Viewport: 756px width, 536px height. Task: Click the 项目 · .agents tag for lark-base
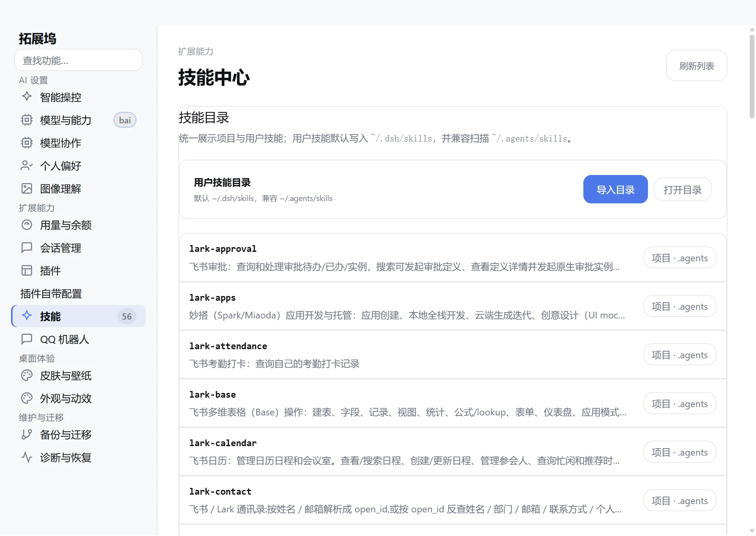pos(680,404)
